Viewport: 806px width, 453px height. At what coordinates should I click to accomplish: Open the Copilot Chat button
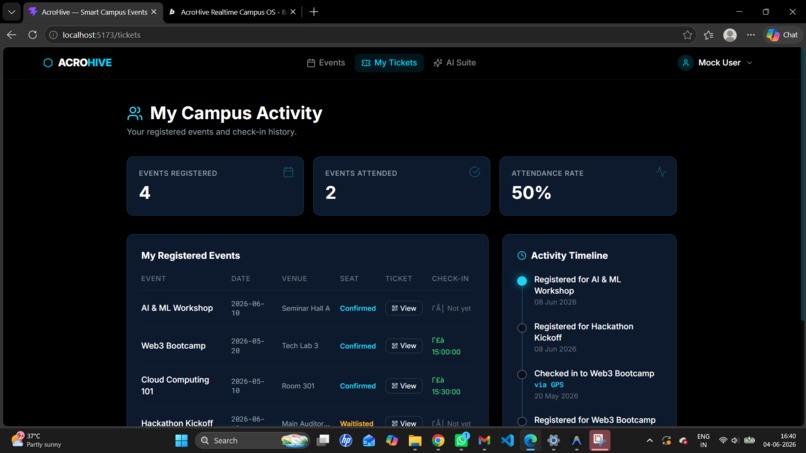[x=782, y=35]
